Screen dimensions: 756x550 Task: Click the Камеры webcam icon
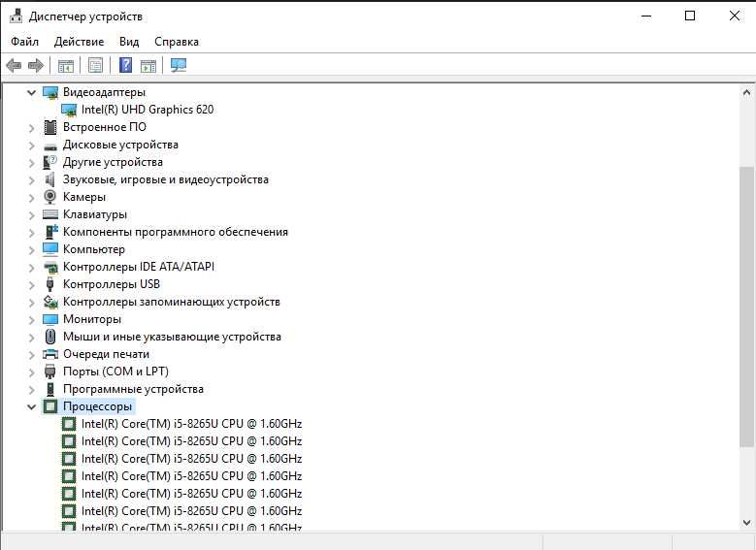click(x=49, y=197)
